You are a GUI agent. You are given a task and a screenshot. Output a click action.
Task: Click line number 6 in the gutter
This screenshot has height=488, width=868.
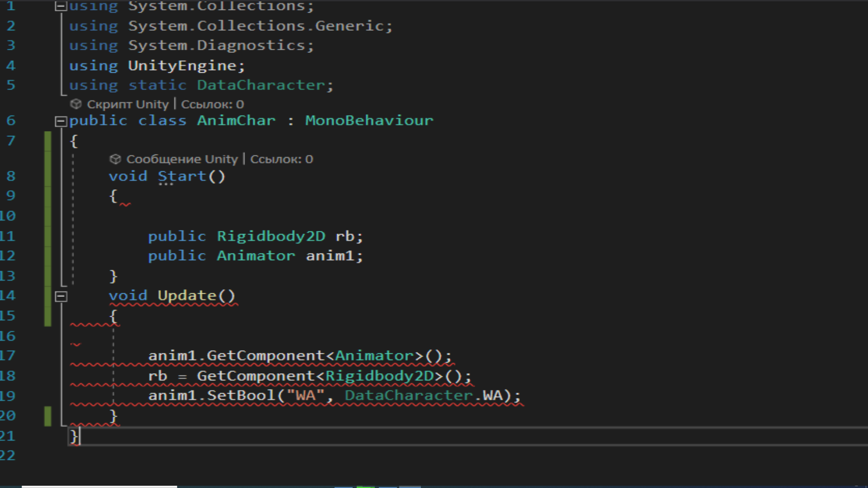11,121
